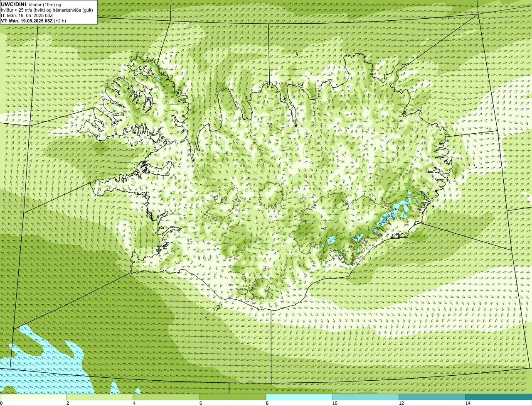Click the dark teal above-14 legend segment

pos(499,397)
